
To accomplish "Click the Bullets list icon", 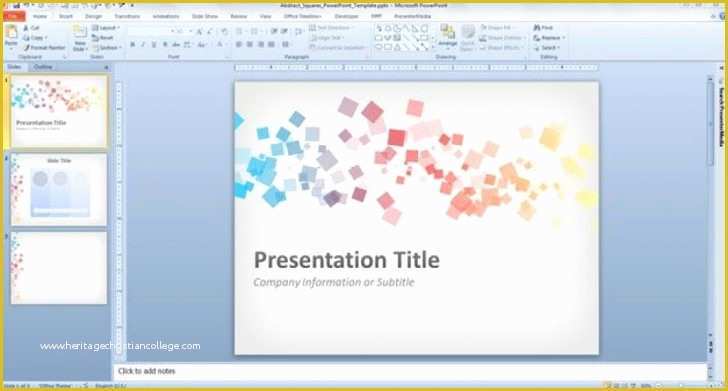I will click(240, 31).
